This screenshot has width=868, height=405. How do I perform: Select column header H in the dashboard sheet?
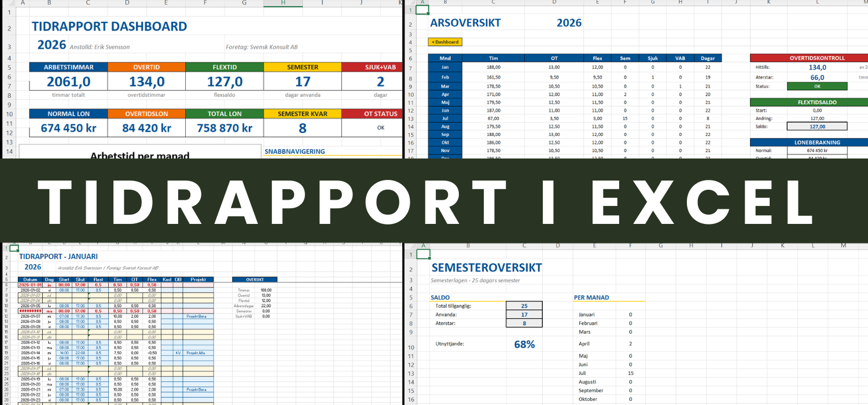tap(282, 3)
